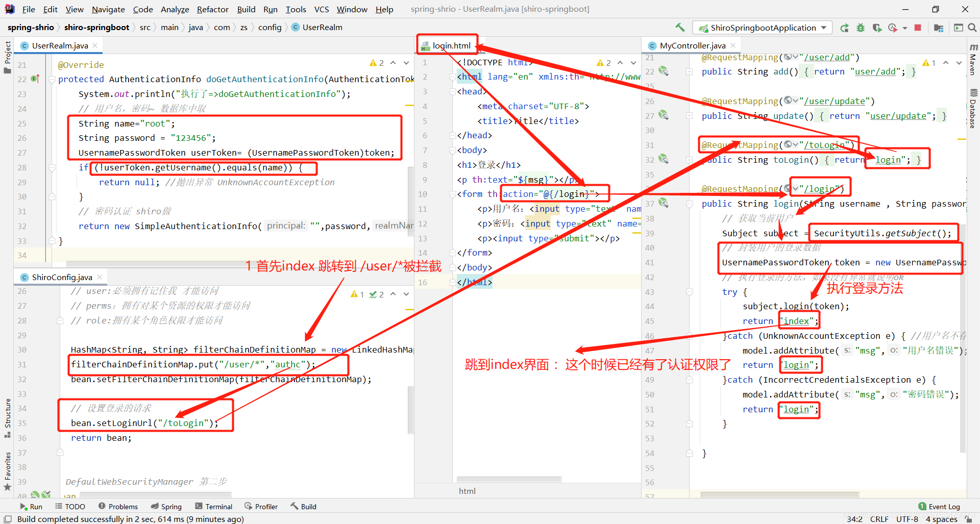The image size is (980, 524).
Task: Change line separator via CRLF in status bar
Action: (879, 519)
